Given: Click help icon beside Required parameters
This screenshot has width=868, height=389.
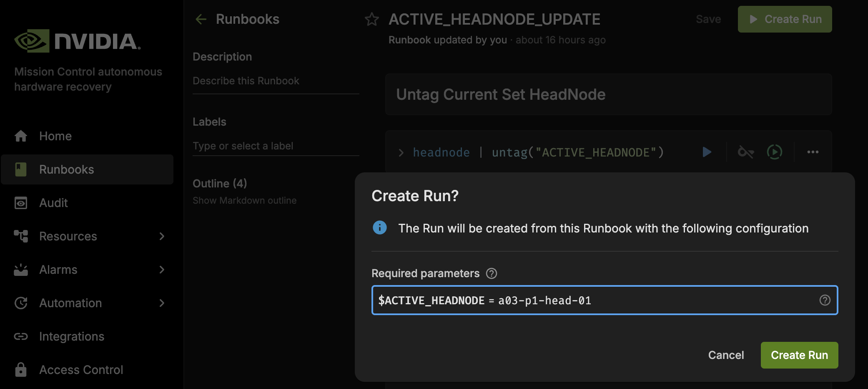Looking at the screenshot, I should pyautogui.click(x=492, y=273).
